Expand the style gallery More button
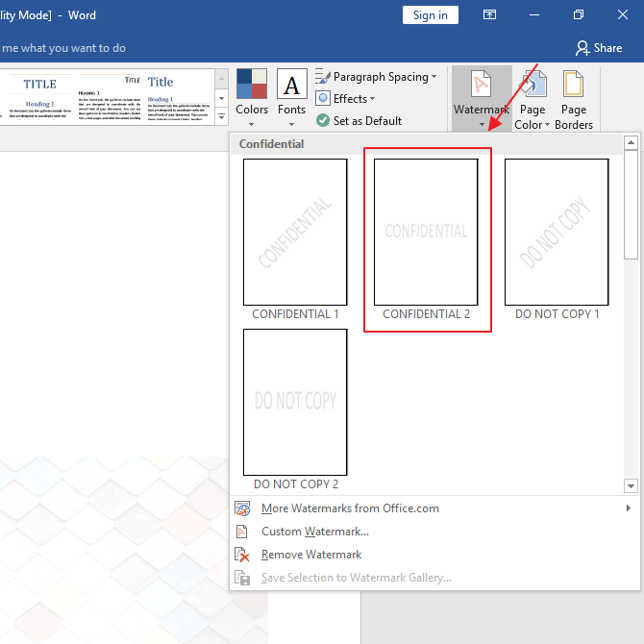The height and width of the screenshot is (644, 644). tap(221, 116)
